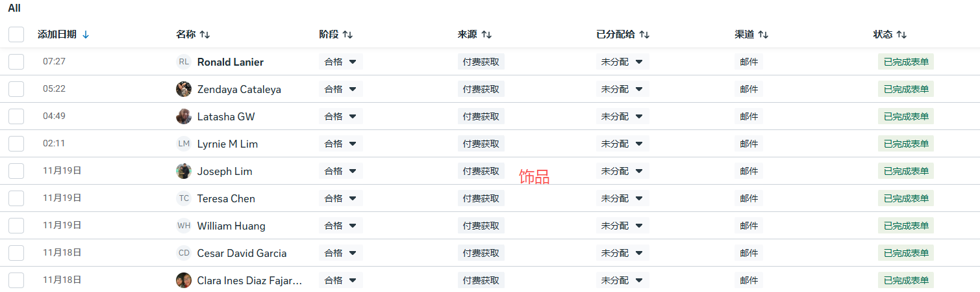
Task: Check the box for Ronald Lanier's row
Action: (16, 62)
